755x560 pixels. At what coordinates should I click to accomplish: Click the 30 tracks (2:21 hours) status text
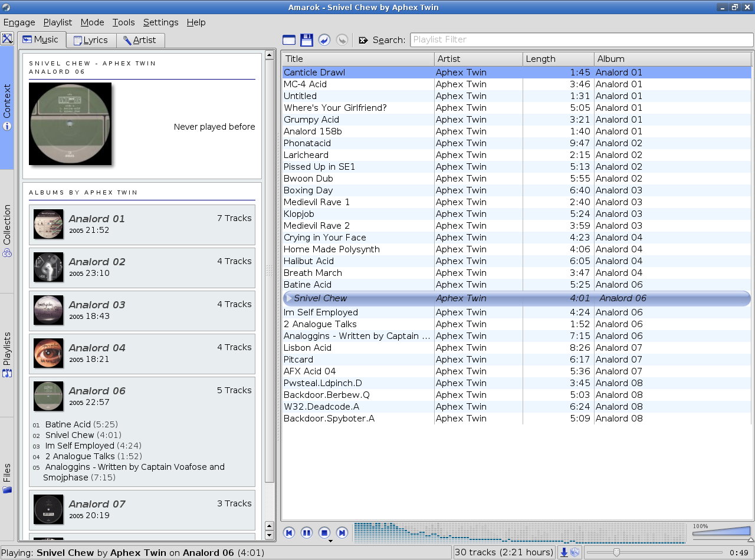(x=504, y=552)
